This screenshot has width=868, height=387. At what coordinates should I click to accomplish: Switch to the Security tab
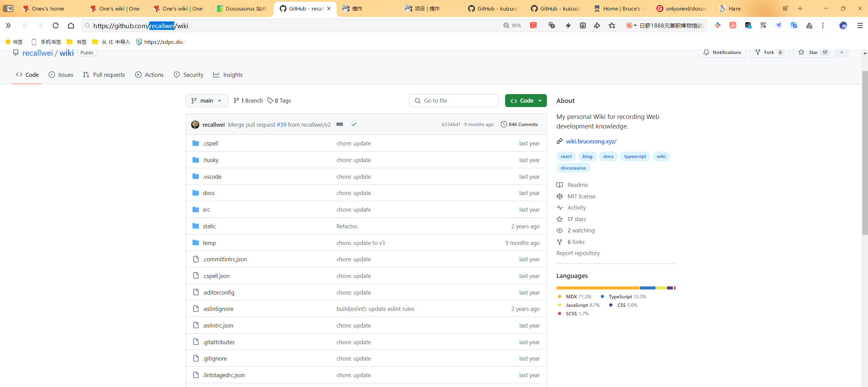point(188,75)
